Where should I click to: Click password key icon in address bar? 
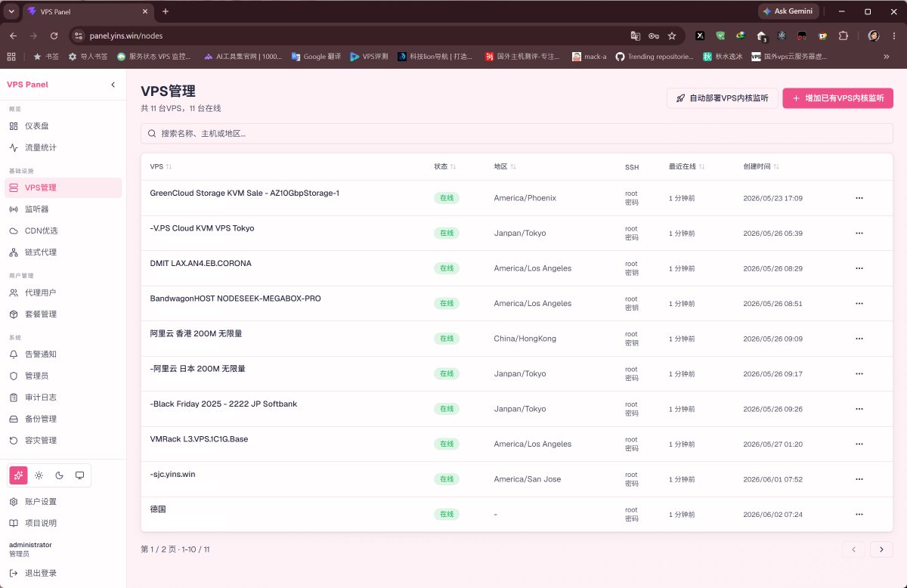coord(654,36)
